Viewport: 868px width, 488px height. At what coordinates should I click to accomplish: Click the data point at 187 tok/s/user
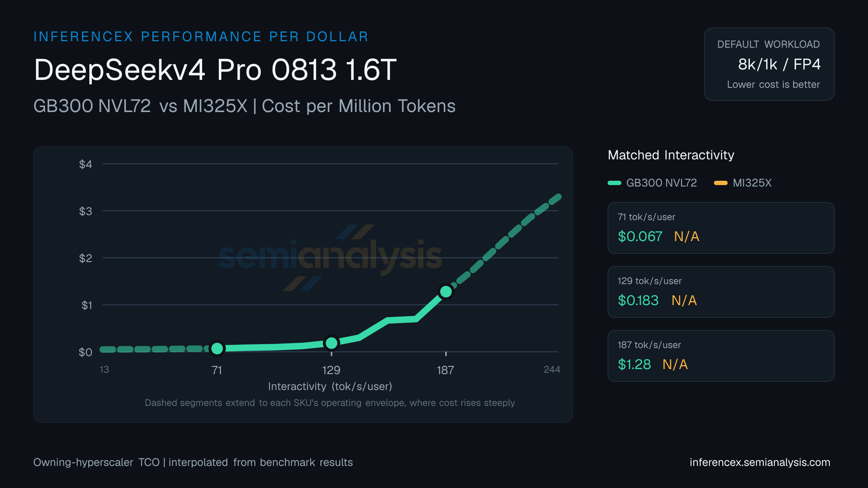[x=446, y=292]
